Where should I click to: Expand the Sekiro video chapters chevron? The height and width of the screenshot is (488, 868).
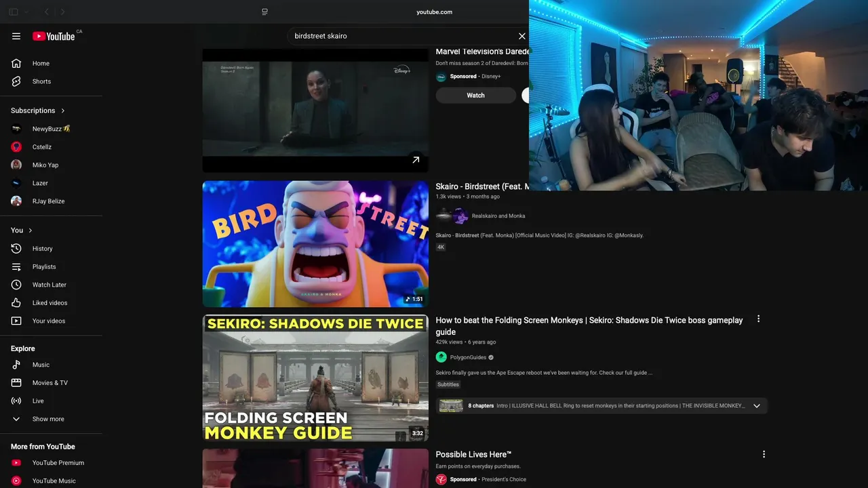pyautogui.click(x=757, y=406)
